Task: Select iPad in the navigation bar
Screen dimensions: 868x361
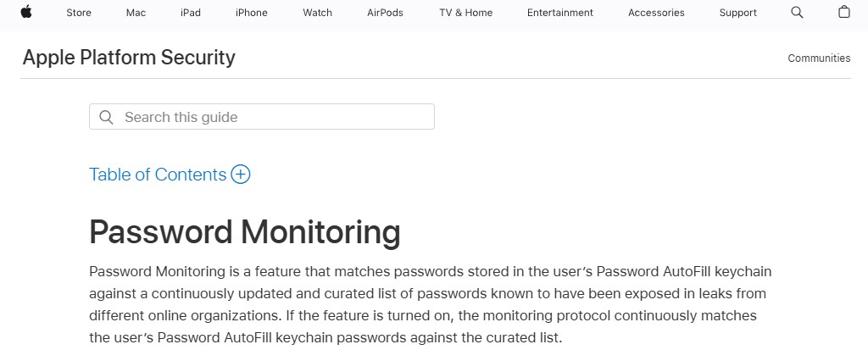Action: tap(191, 13)
